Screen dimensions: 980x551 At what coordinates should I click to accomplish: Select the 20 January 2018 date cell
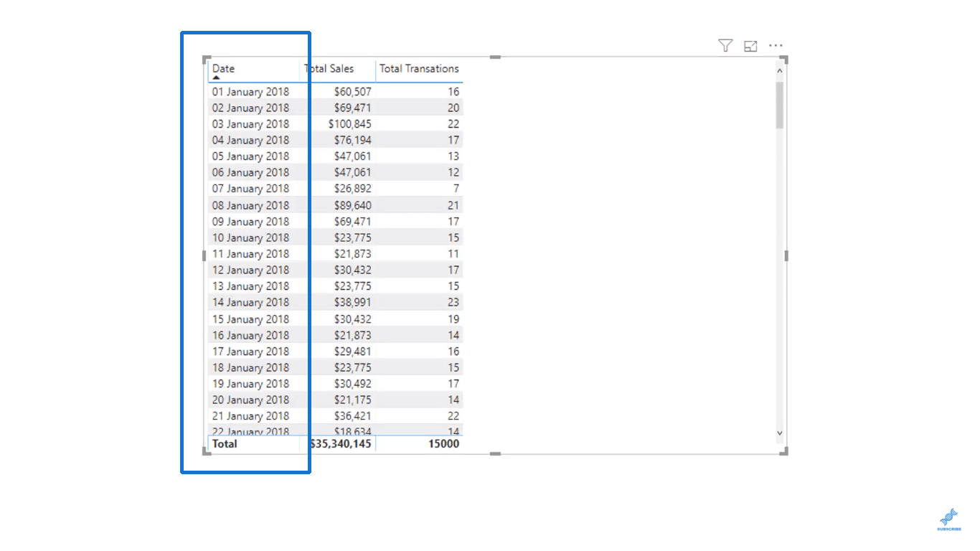tap(250, 400)
